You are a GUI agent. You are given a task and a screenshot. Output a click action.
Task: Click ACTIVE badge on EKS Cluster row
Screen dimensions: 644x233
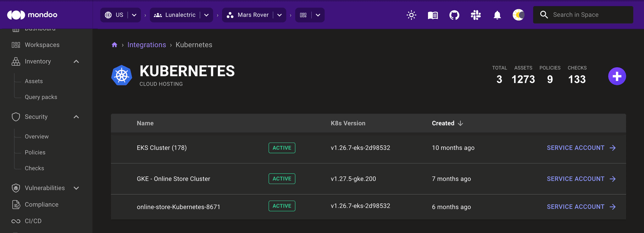282,148
